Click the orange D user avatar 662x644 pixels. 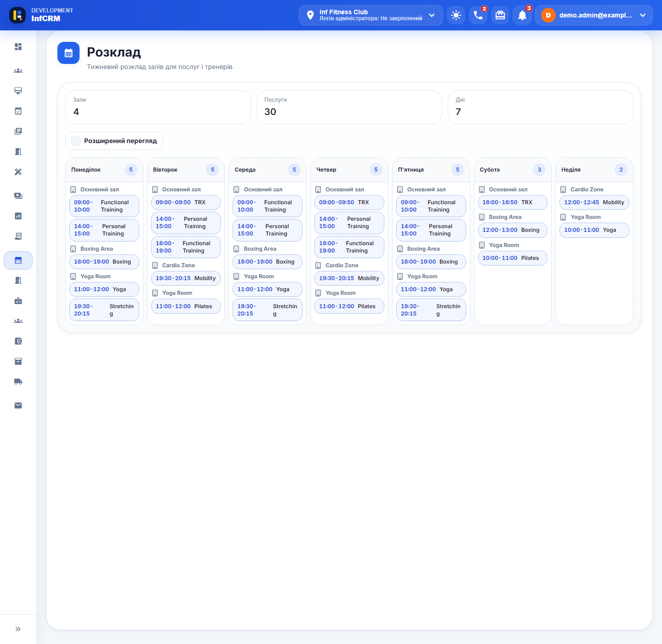(x=548, y=15)
